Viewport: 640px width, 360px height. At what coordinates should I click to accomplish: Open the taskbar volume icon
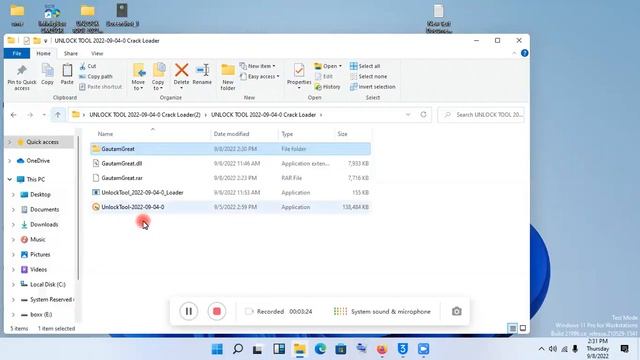(553, 349)
